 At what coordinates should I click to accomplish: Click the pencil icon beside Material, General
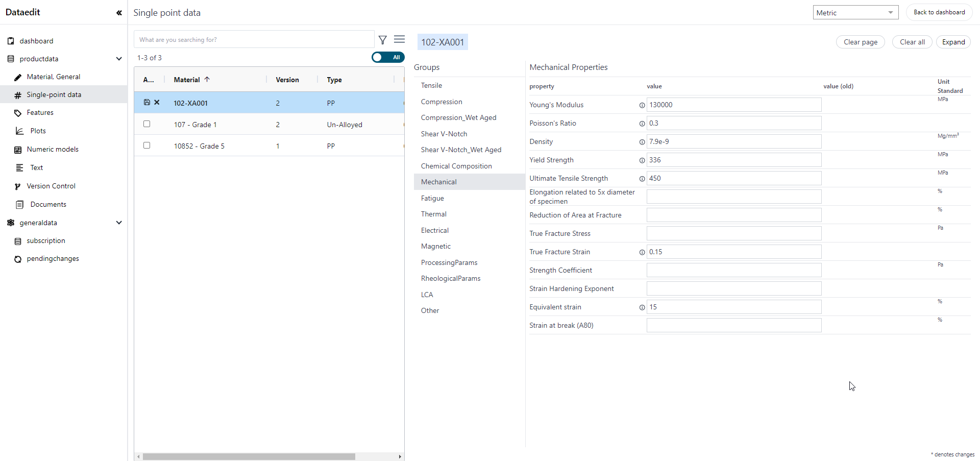click(x=18, y=77)
